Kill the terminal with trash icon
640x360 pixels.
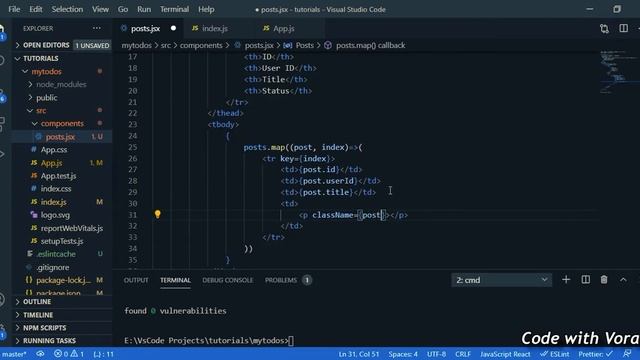click(604, 280)
